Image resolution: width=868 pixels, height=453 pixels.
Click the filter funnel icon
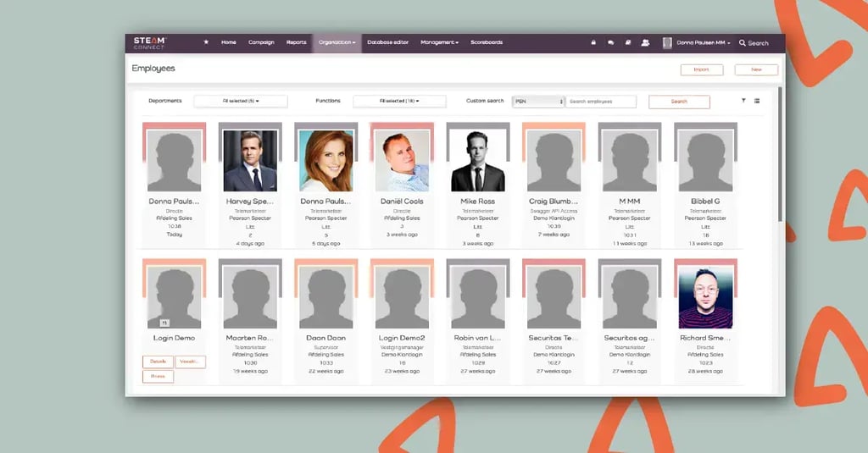743,101
